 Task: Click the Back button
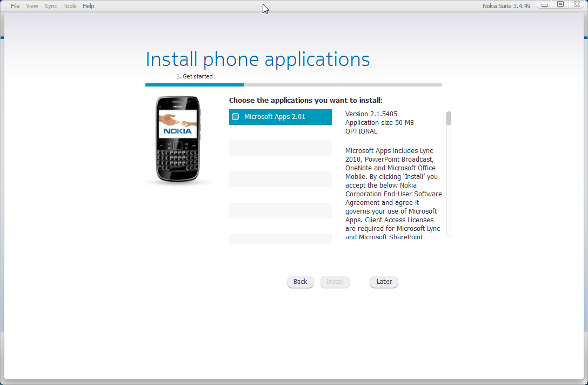[300, 281]
